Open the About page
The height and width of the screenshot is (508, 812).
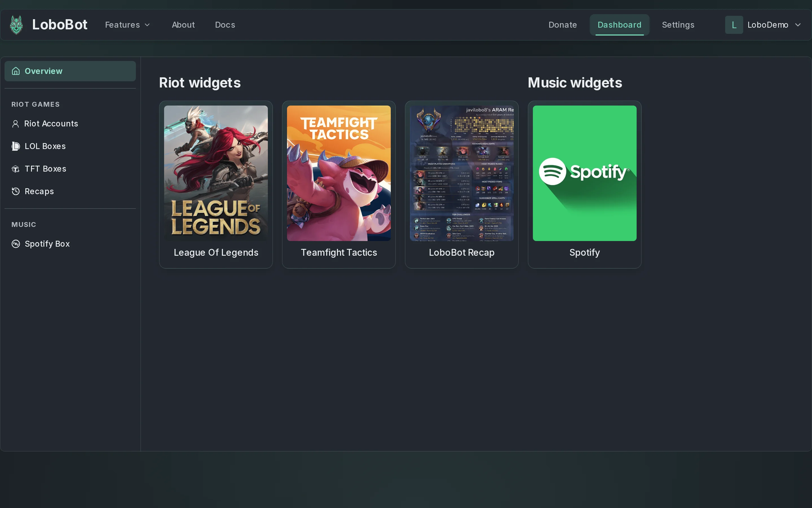tap(183, 25)
